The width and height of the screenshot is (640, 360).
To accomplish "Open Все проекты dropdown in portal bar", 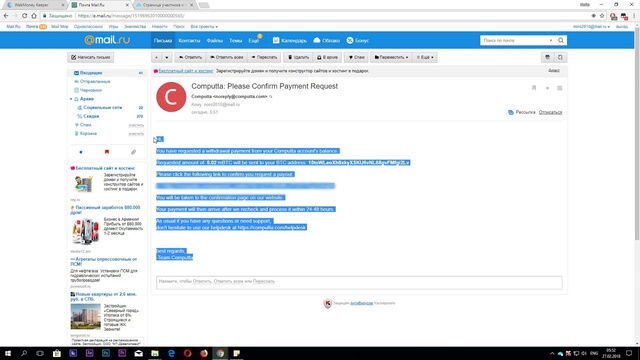I will click(x=204, y=27).
